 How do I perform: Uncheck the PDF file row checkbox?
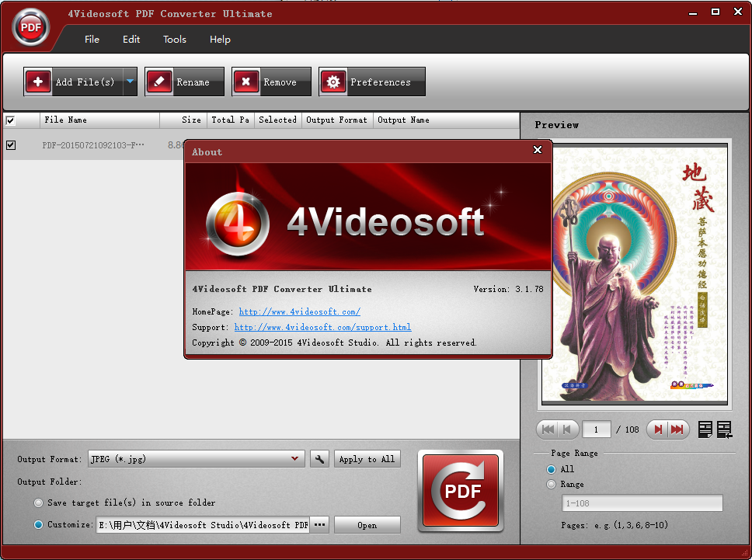coord(11,144)
